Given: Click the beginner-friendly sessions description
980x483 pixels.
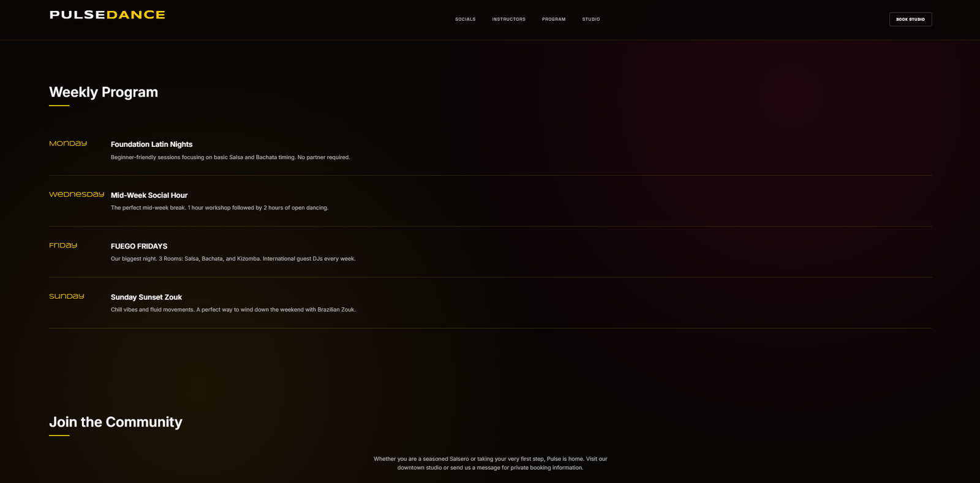Looking at the screenshot, I should (x=230, y=157).
